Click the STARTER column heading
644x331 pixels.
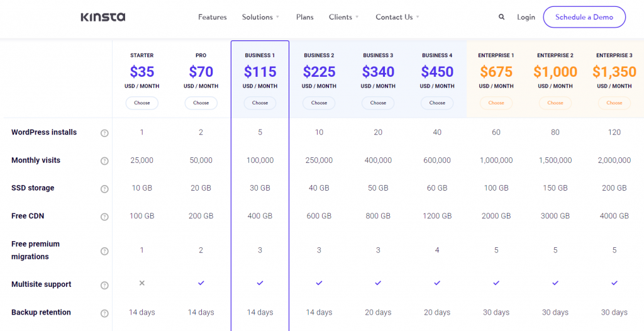pyautogui.click(x=142, y=55)
